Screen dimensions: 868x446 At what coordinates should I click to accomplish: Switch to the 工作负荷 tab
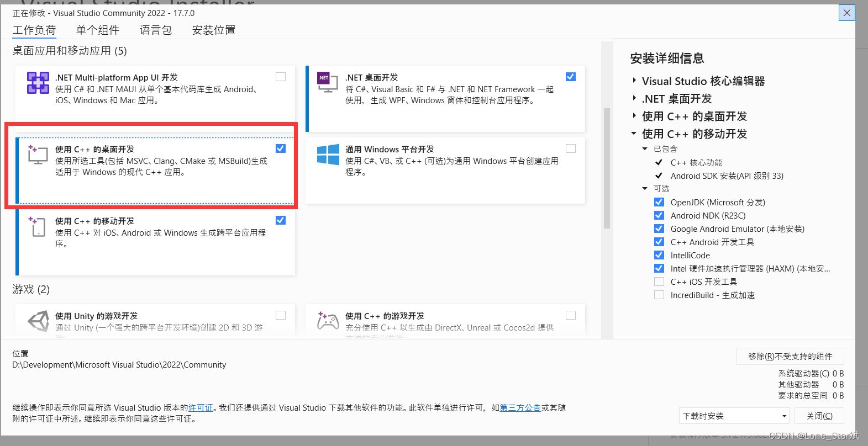point(34,30)
